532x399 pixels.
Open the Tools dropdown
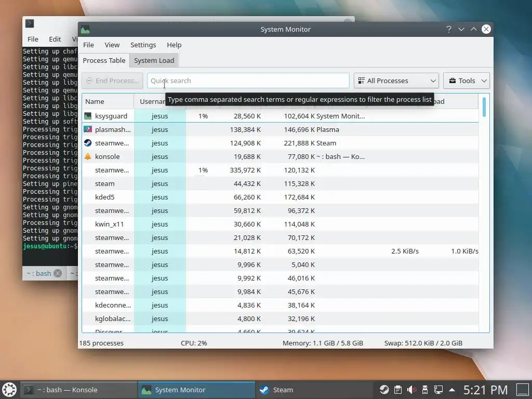tap(467, 81)
